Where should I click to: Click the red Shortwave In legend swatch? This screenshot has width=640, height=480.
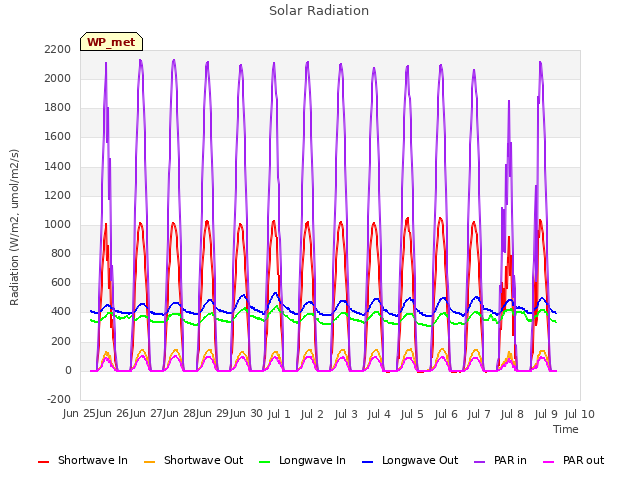44,462
